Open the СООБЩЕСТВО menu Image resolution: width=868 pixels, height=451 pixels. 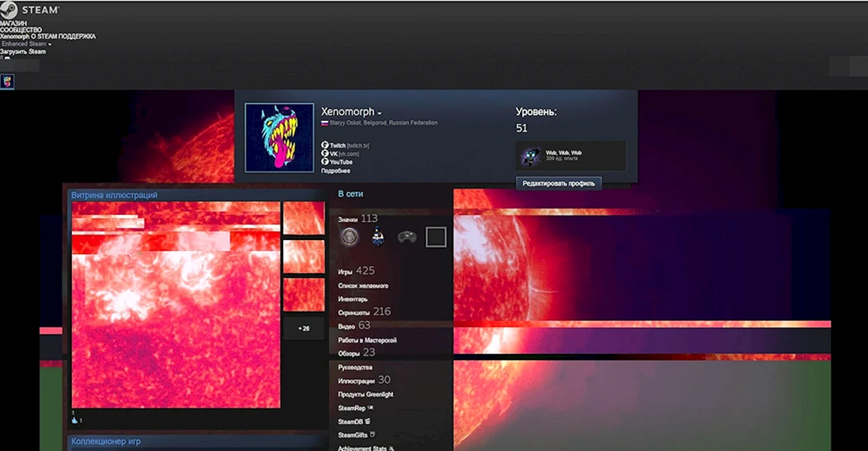(x=21, y=30)
